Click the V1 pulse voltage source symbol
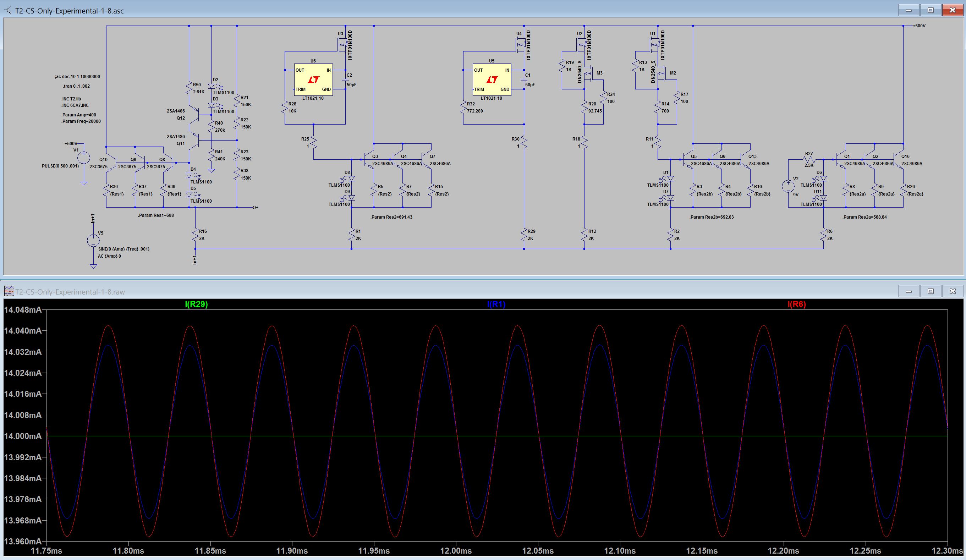Image resolution: width=966 pixels, height=560 pixels. tap(83, 158)
